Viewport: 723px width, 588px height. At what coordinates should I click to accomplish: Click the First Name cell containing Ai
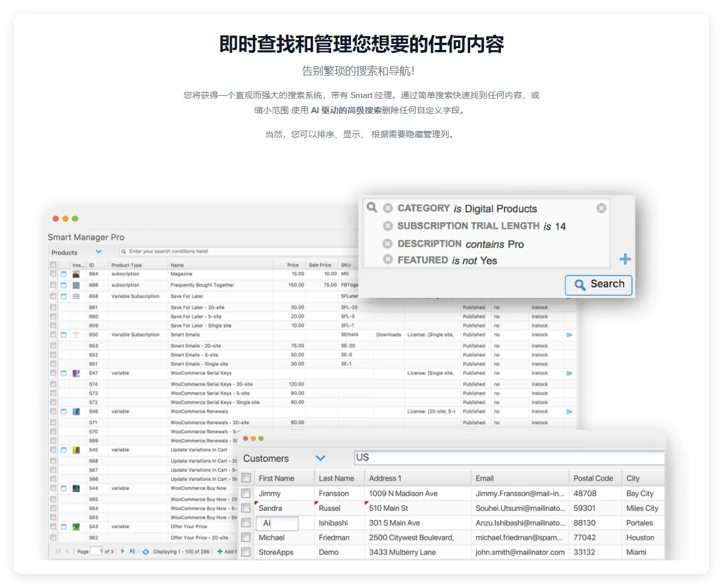point(278,523)
